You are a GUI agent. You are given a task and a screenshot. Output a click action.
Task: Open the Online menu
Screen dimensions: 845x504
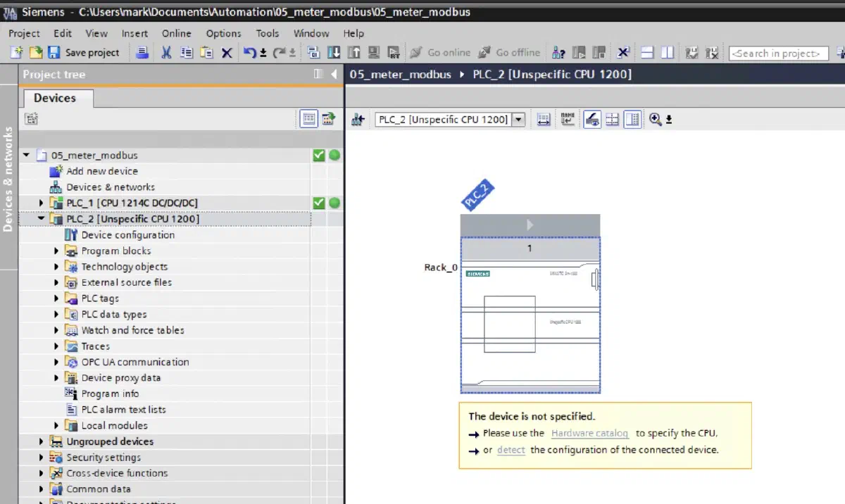click(x=176, y=33)
